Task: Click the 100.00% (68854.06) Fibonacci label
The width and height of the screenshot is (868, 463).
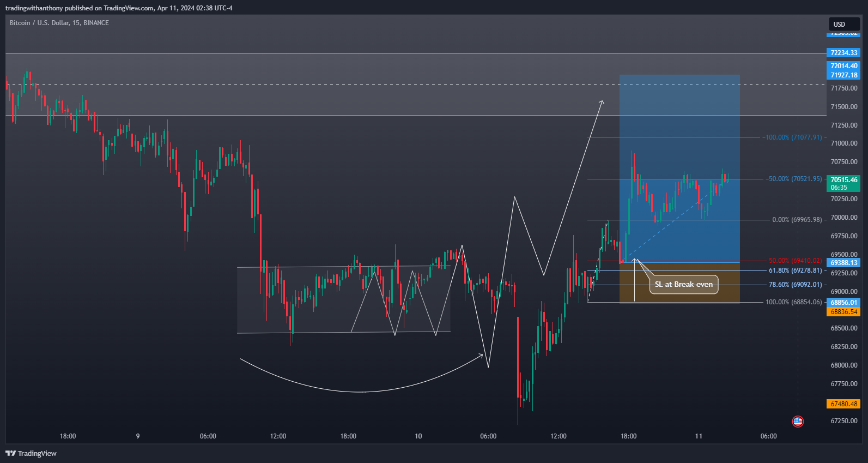Action: pyautogui.click(x=793, y=302)
